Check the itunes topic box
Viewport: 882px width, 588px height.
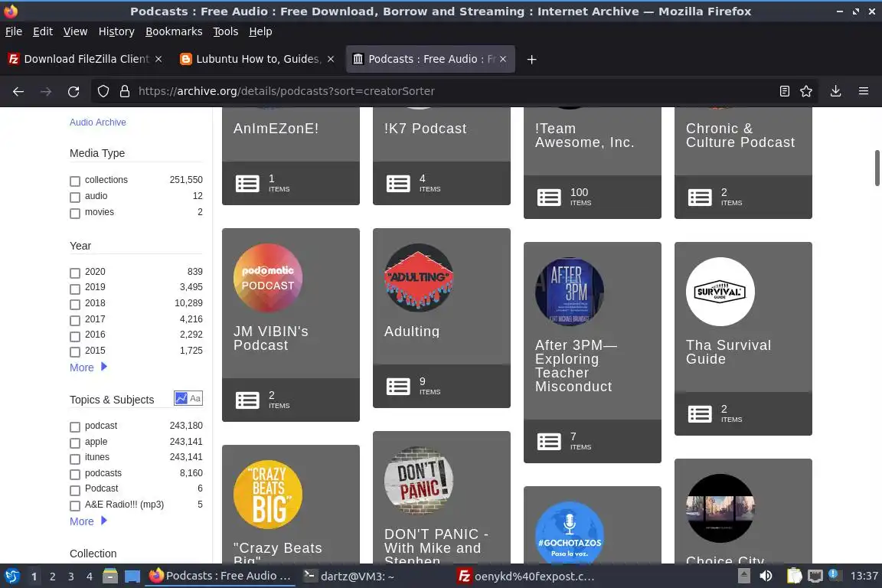[75, 459]
